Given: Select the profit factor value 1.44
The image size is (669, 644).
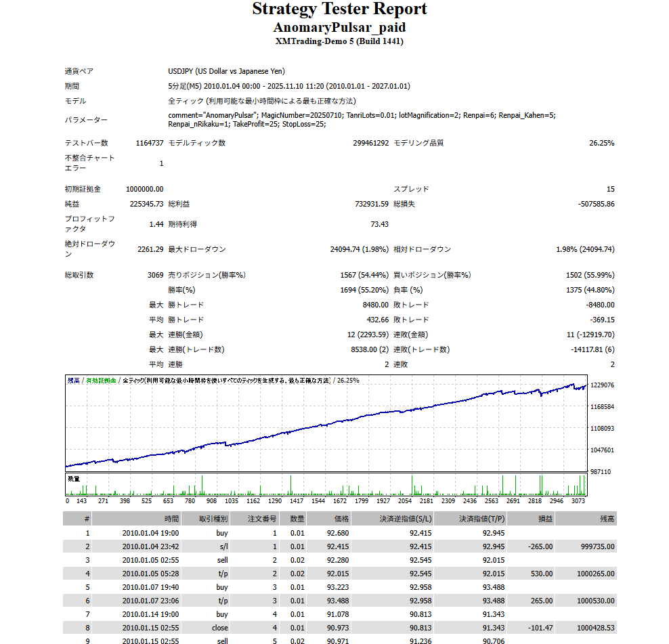Looking at the screenshot, I should click(156, 223).
